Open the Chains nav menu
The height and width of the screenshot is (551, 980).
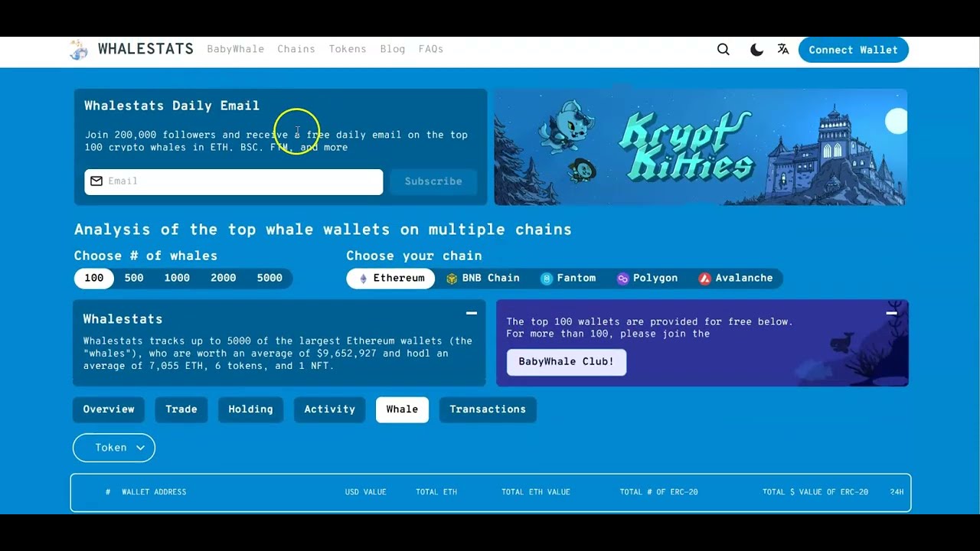[296, 49]
